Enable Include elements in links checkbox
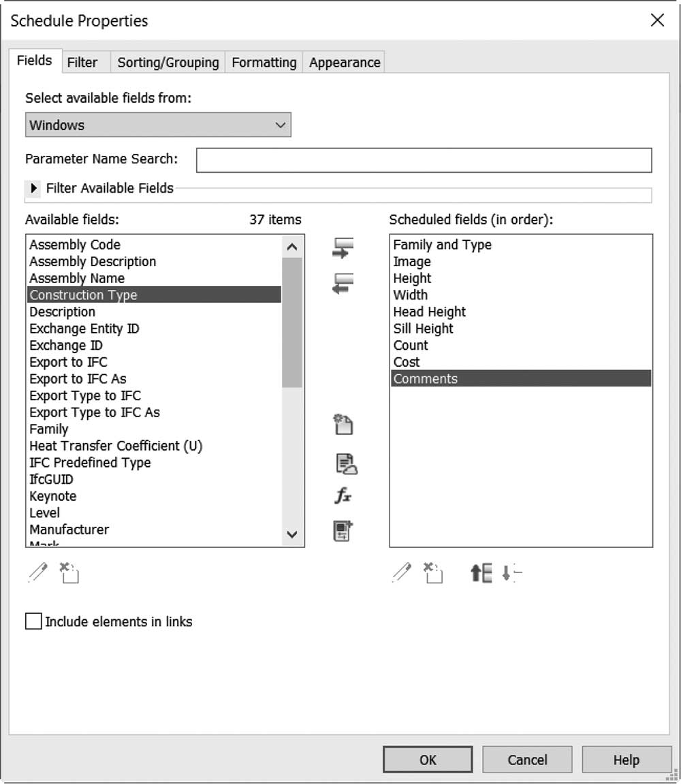Screen dimensions: 681x784 [x=33, y=621]
